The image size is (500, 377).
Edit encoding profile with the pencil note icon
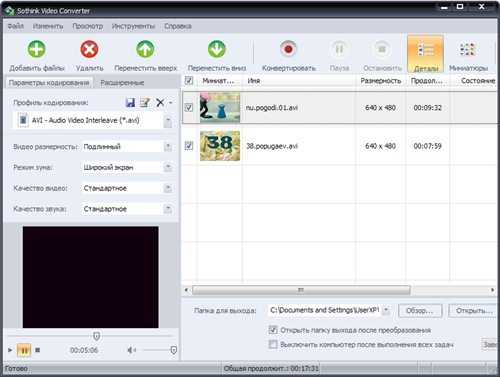pos(145,102)
